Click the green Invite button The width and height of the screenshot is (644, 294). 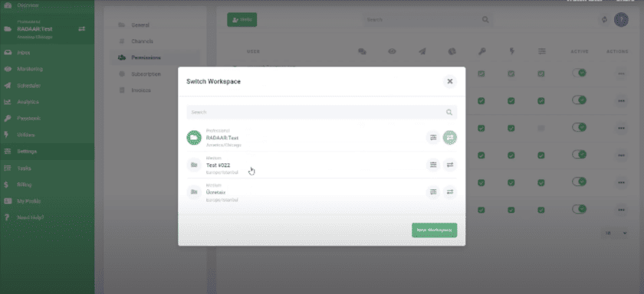pos(242,19)
